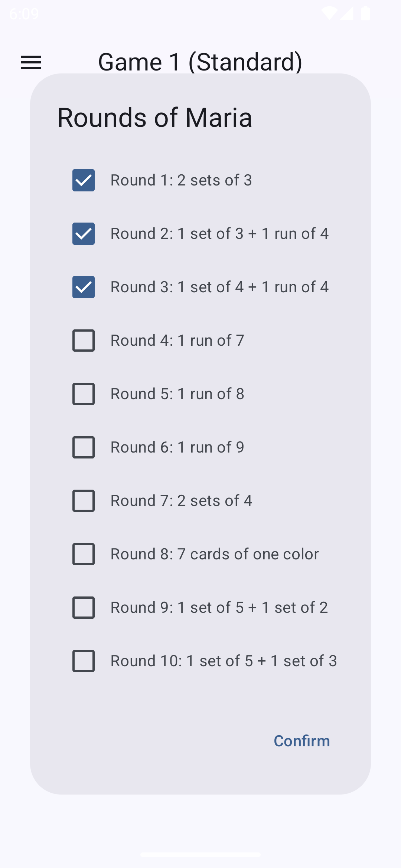401x868 pixels.
Task: Click "Round 1: 2 sets of 3" text
Action: pyautogui.click(x=181, y=180)
